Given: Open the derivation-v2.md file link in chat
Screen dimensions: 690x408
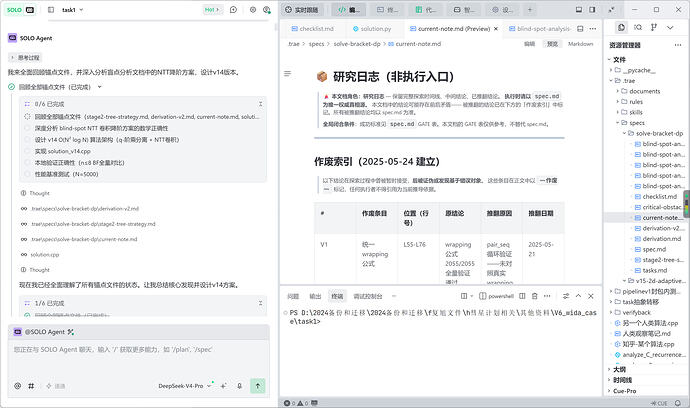Looking at the screenshot, I should [84, 209].
